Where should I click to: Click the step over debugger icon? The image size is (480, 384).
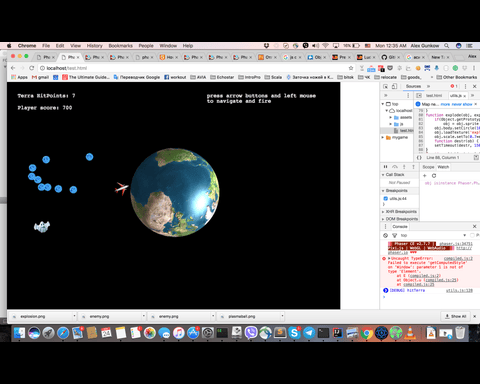pyautogui.click(x=395, y=167)
